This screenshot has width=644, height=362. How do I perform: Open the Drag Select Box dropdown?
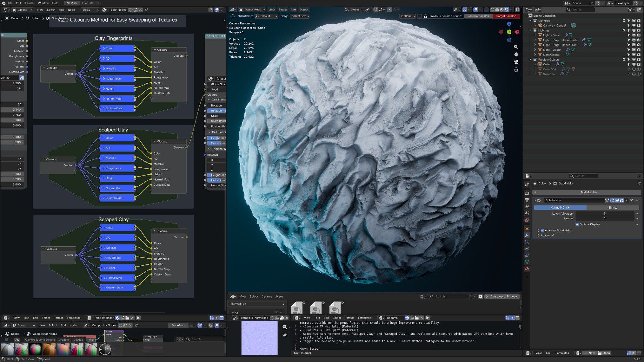tap(300, 16)
